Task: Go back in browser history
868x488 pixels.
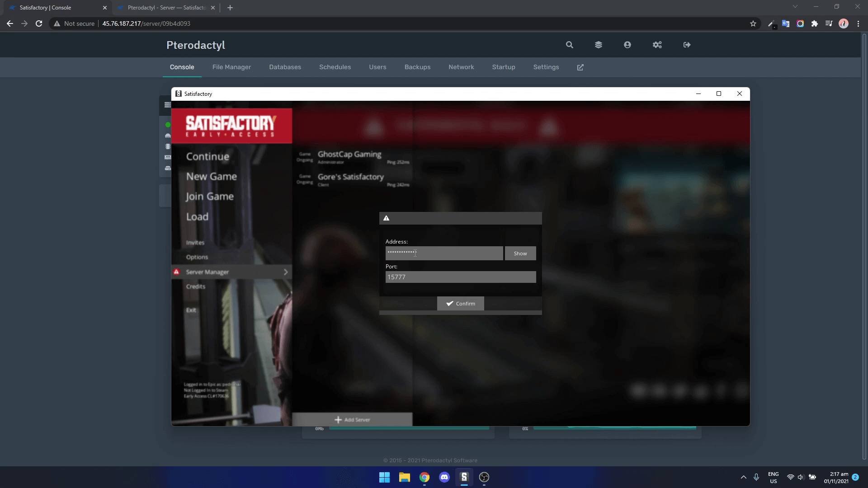Action: (10, 23)
